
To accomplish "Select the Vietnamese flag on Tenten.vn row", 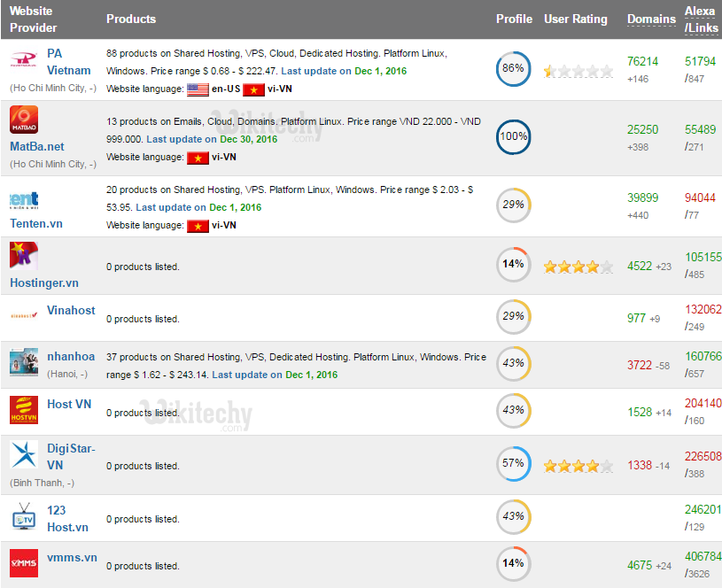I will pos(198,225).
